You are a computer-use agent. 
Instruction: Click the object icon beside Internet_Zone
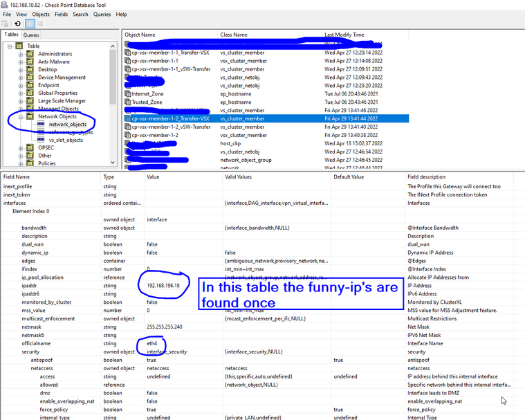127,93
